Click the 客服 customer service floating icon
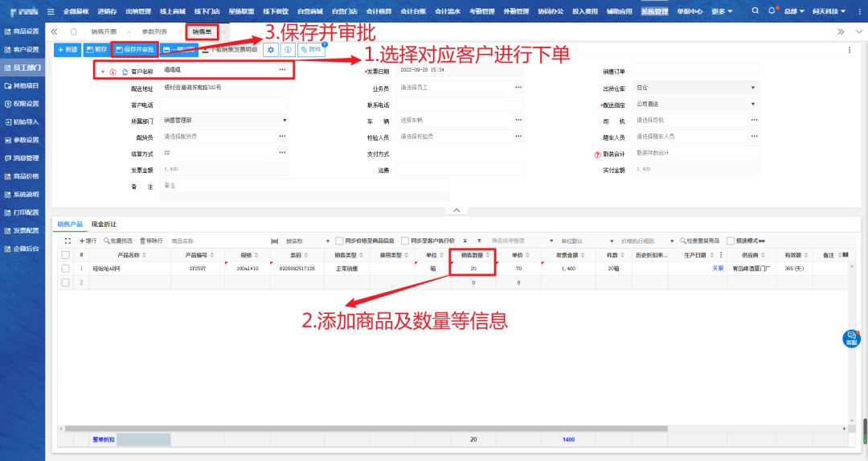 point(851,339)
